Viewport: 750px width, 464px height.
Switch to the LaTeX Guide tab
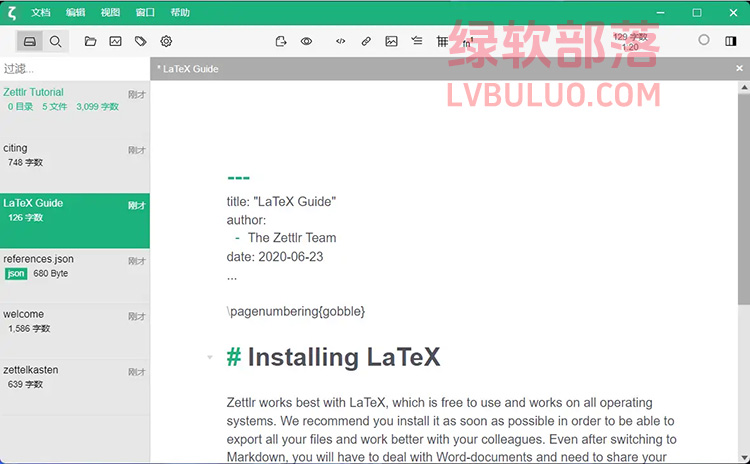tap(188, 69)
